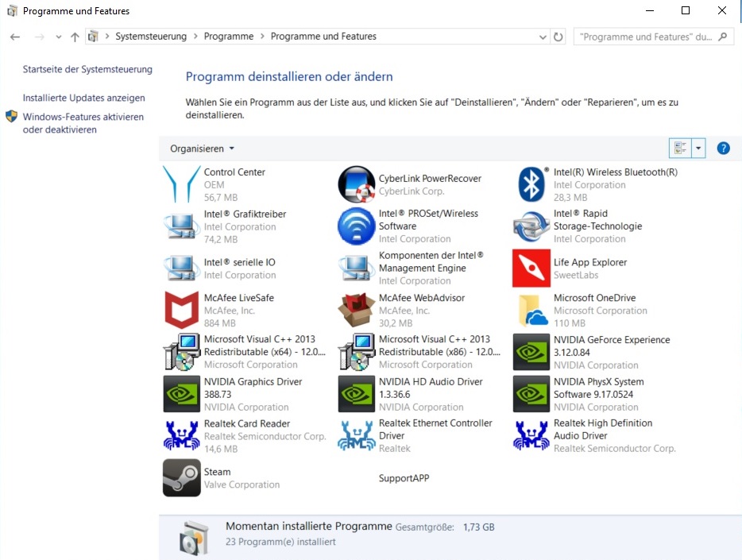
Task: Open Startseite der Systemsteuerung link
Action: 87,69
